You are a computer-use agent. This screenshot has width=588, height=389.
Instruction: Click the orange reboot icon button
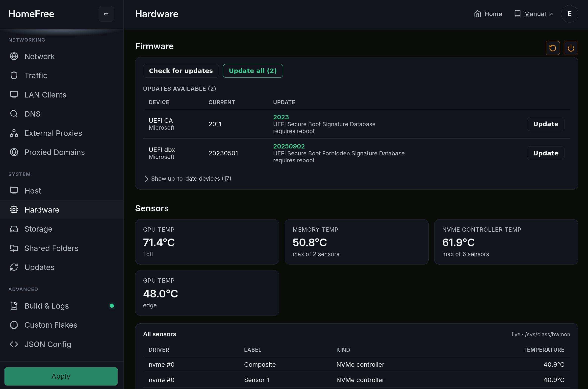pyautogui.click(x=553, y=48)
